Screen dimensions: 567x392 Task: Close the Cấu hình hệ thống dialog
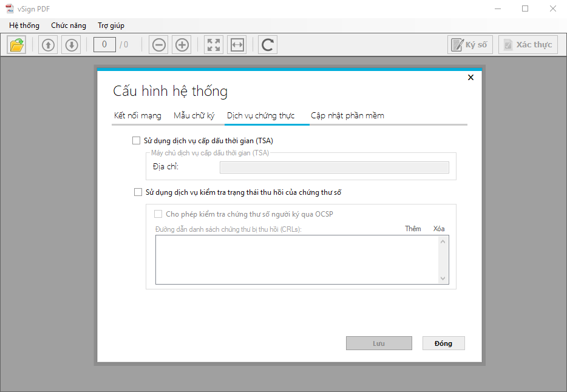470,77
